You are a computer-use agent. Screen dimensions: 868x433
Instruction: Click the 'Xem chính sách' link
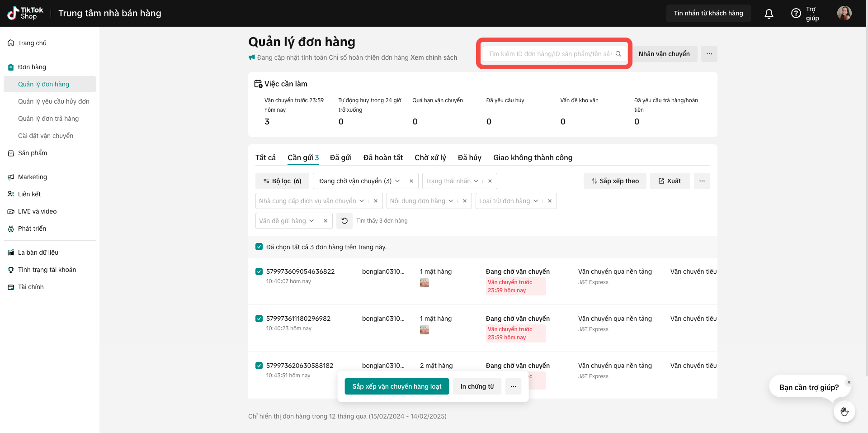(434, 57)
